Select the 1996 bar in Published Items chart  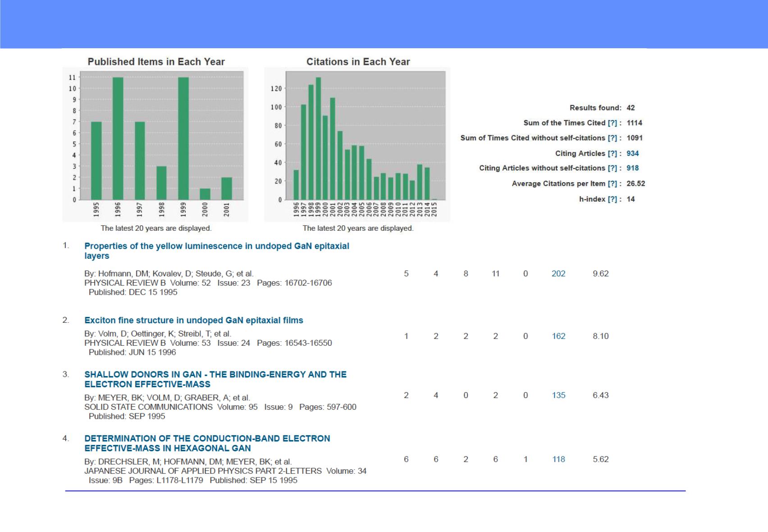point(118,138)
